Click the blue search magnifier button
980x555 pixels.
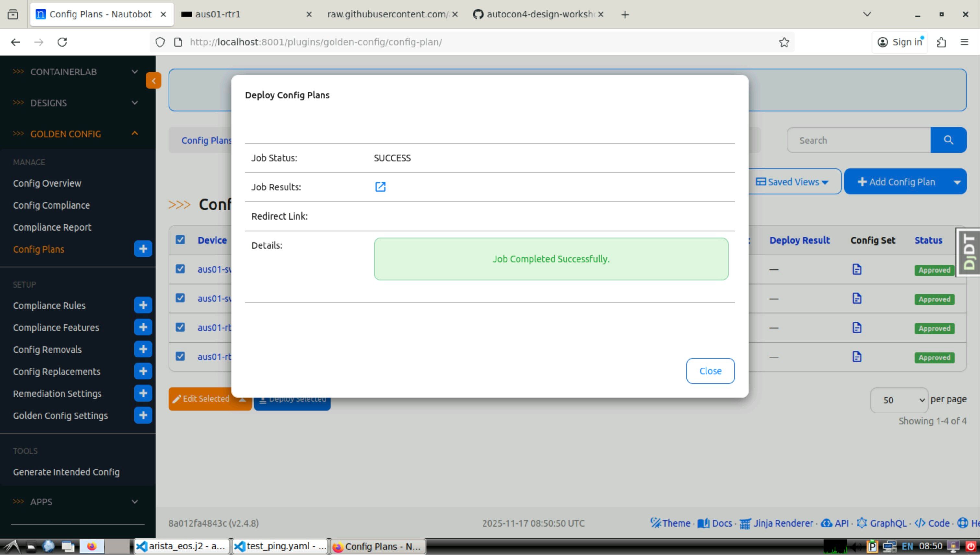pos(948,140)
